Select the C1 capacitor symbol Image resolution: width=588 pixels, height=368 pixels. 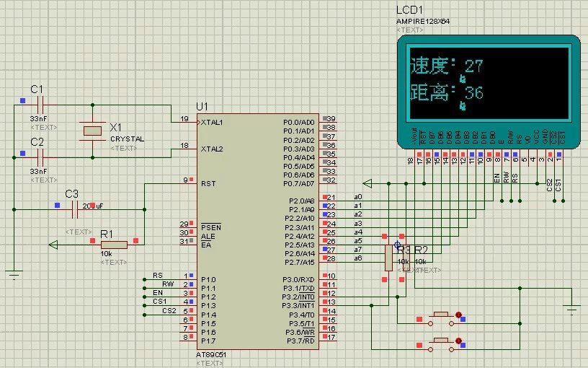tap(40, 105)
